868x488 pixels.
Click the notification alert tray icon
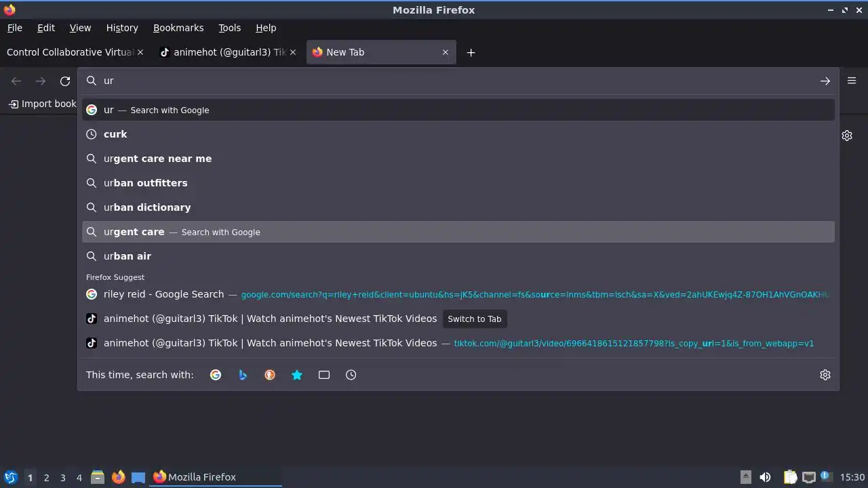click(825, 476)
